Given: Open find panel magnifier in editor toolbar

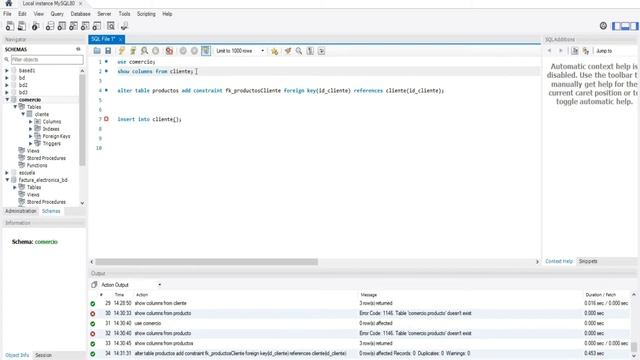Looking at the screenshot, I should [299, 51].
